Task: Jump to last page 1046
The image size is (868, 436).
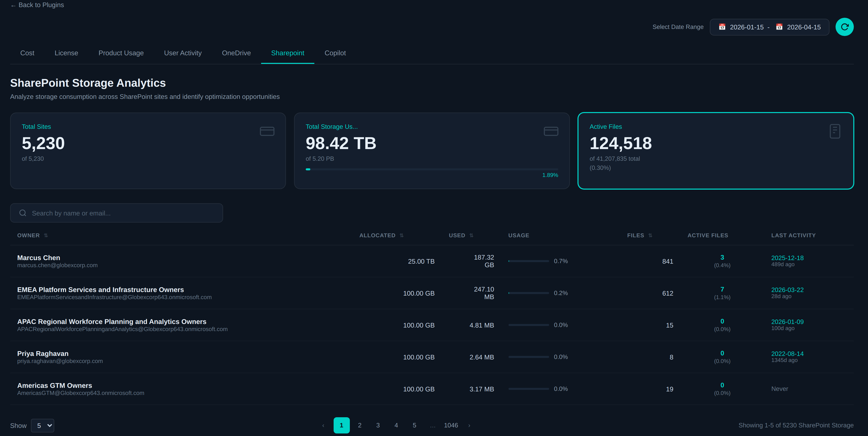Action: click(x=451, y=425)
